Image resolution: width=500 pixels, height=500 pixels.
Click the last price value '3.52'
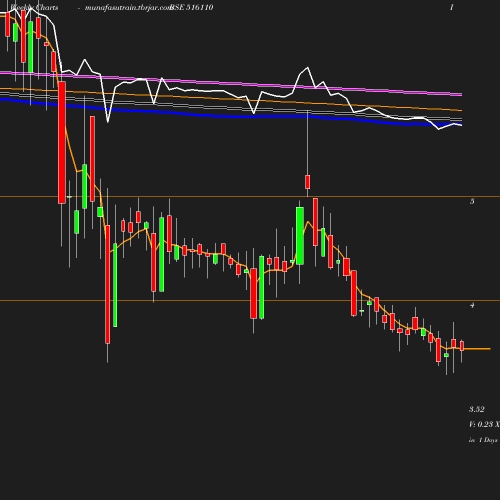[x=477, y=409]
